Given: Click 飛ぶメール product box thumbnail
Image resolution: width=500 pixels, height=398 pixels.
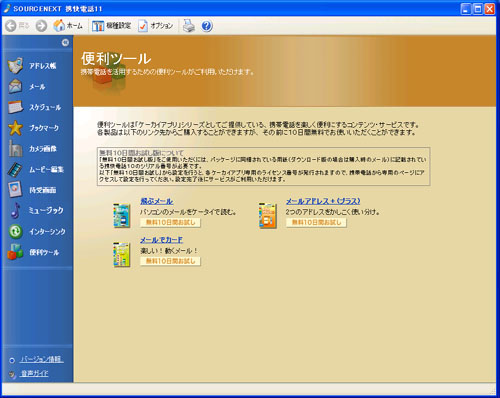Looking at the screenshot, I should point(122,216).
